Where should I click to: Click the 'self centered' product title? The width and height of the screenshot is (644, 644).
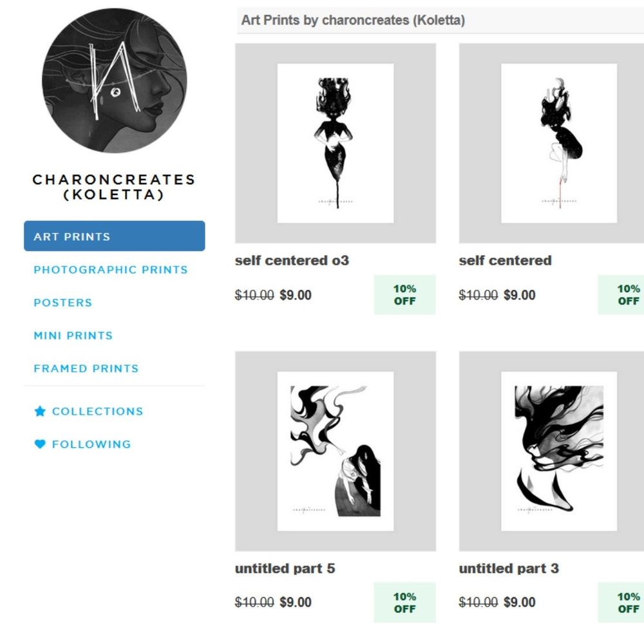click(x=505, y=260)
